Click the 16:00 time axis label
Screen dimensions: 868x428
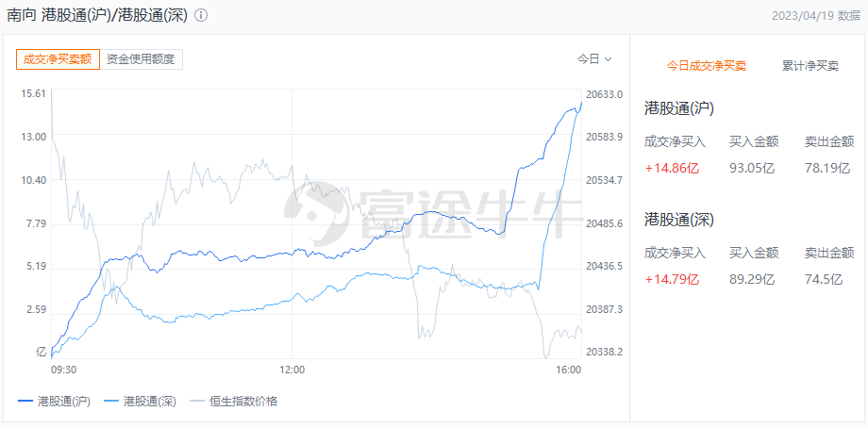point(569,370)
